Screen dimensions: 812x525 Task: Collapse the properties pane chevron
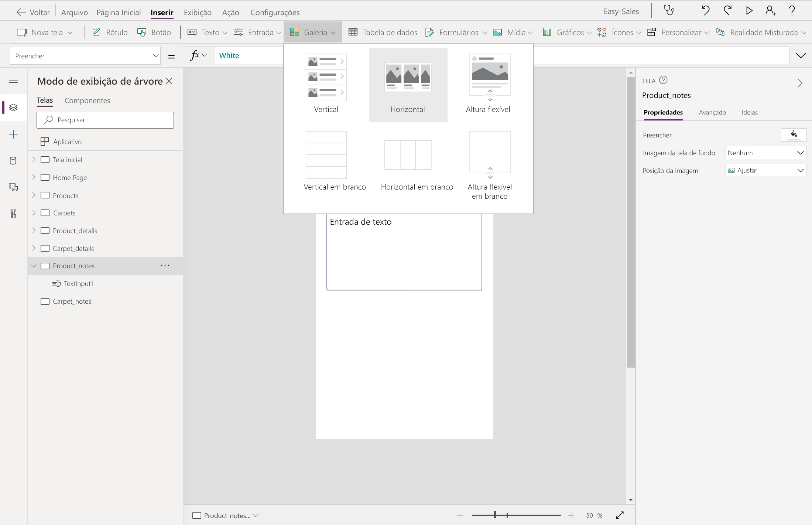[799, 83]
